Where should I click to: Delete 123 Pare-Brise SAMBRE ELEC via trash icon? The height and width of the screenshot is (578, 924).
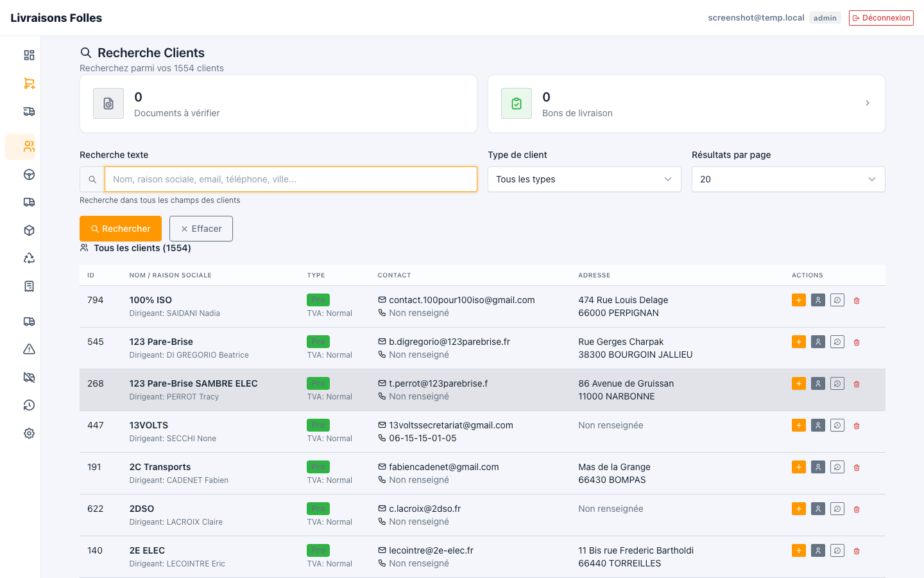857,384
